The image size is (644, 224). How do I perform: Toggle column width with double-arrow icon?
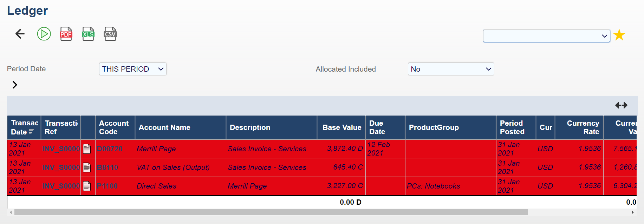pos(621,105)
